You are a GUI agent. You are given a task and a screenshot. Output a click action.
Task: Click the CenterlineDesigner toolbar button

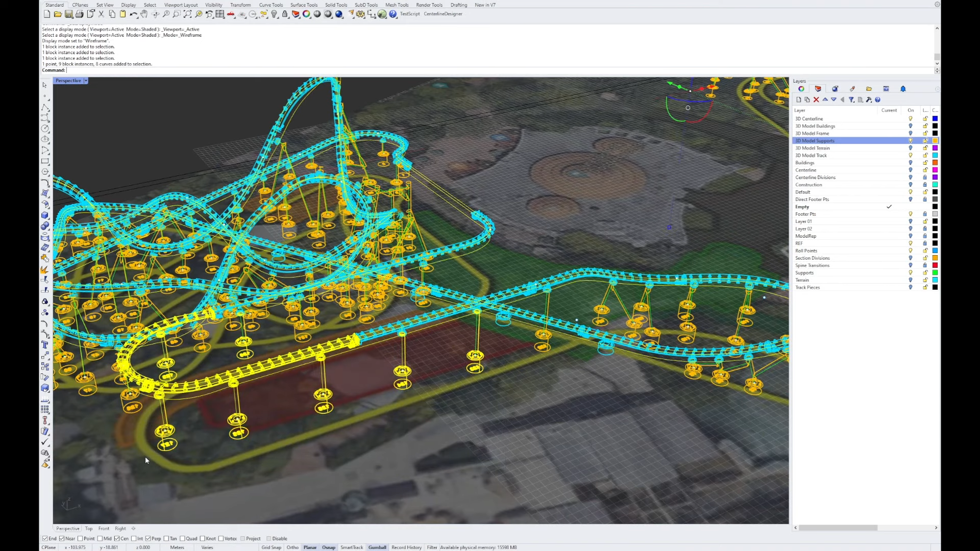(x=443, y=14)
